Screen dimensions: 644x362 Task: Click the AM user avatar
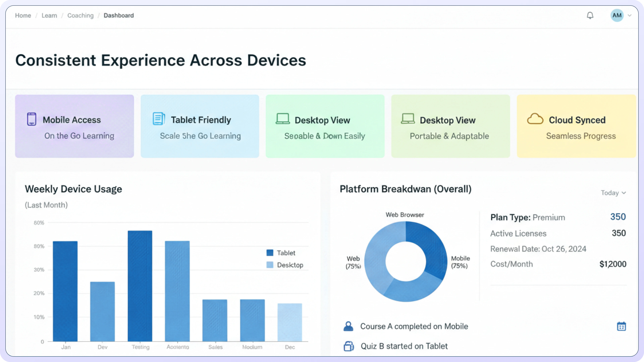(x=617, y=15)
